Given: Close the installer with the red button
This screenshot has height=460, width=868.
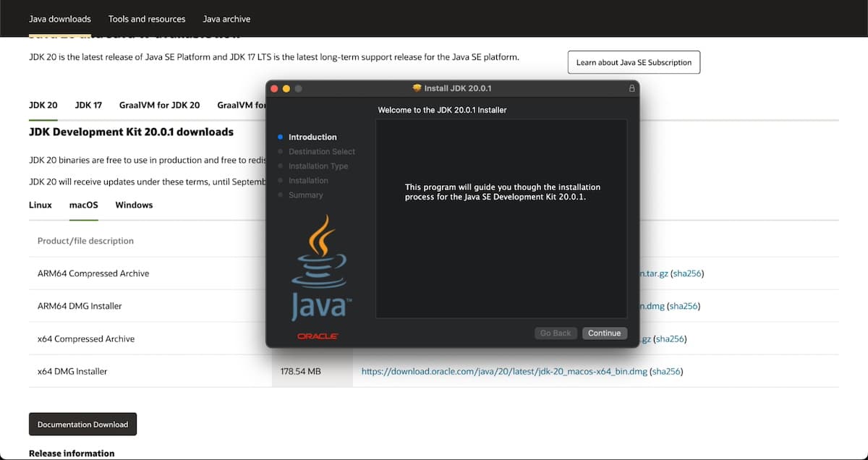Looking at the screenshot, I should coord(274,88).
